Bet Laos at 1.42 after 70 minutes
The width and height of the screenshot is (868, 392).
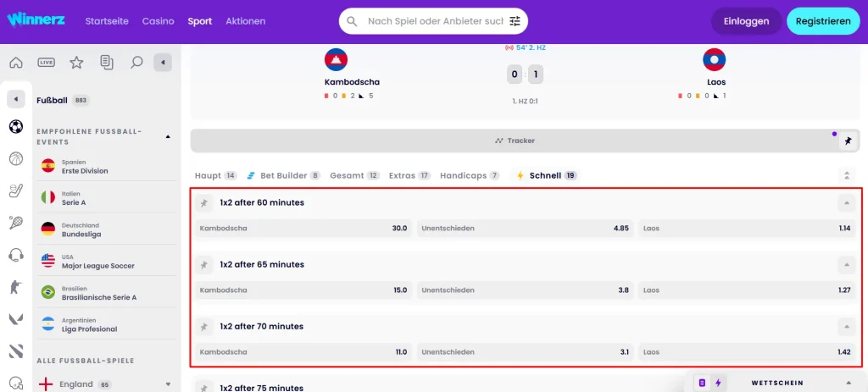pos(746,351)
